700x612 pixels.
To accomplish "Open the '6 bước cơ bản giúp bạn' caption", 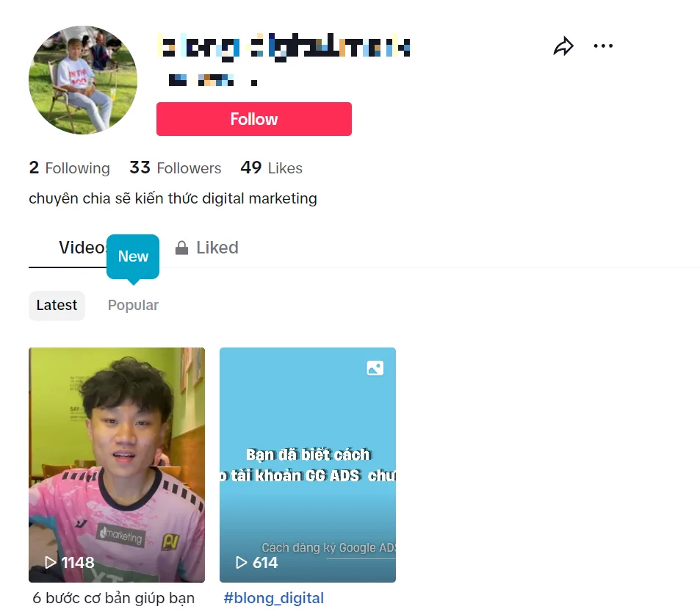I will coord(113,598).
